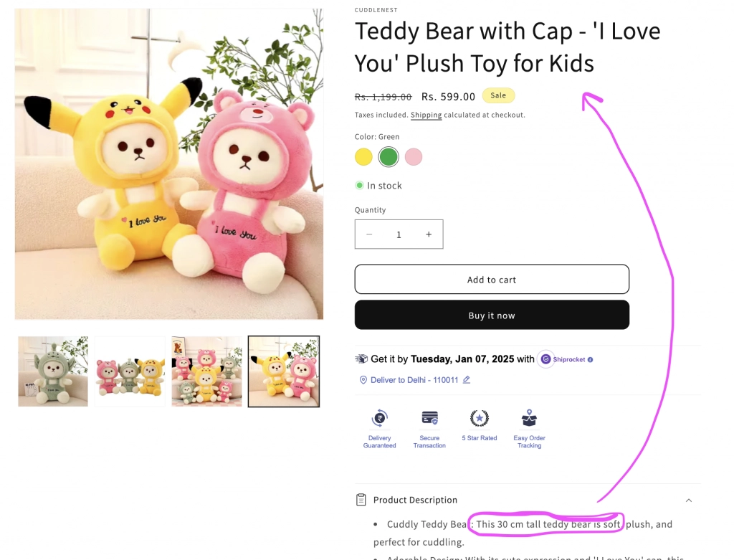
Task: Click the Secure Transaction card icon
Action: pos(429,419)
